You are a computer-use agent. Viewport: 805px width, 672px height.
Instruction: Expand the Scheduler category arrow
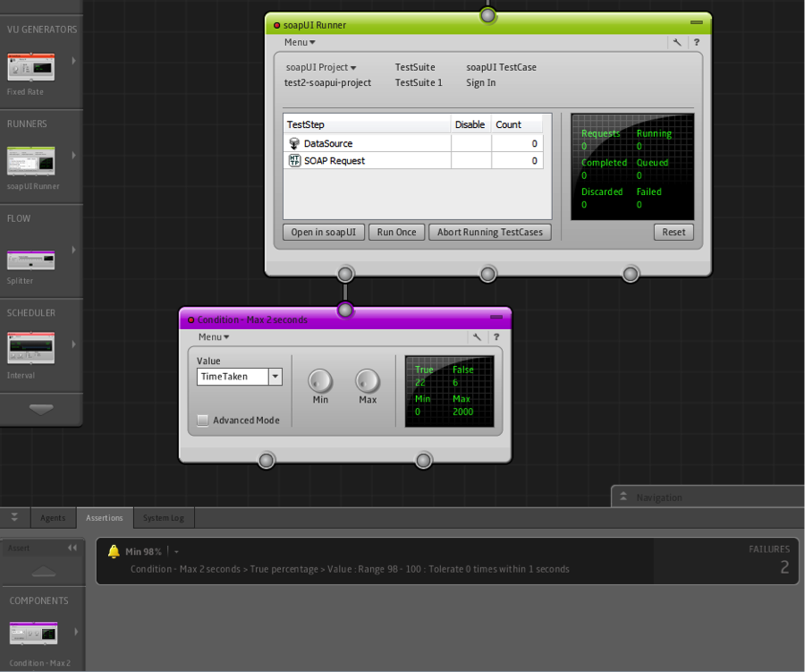click(x=74, y=345)
